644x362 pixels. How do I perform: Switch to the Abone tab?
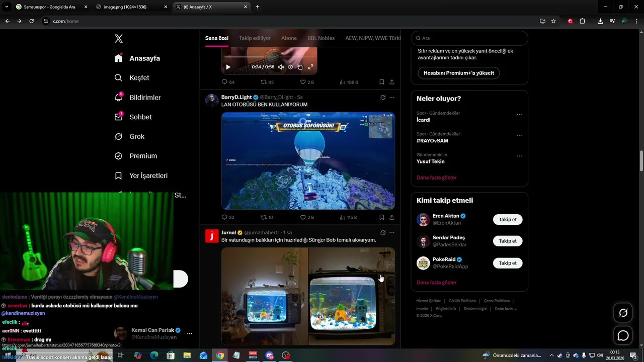pyautogui.click(x=289, y=38)
